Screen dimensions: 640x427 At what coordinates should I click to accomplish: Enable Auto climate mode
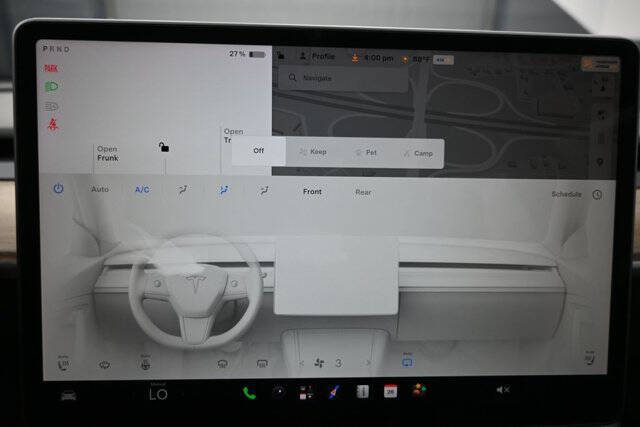tap(100, 189)
